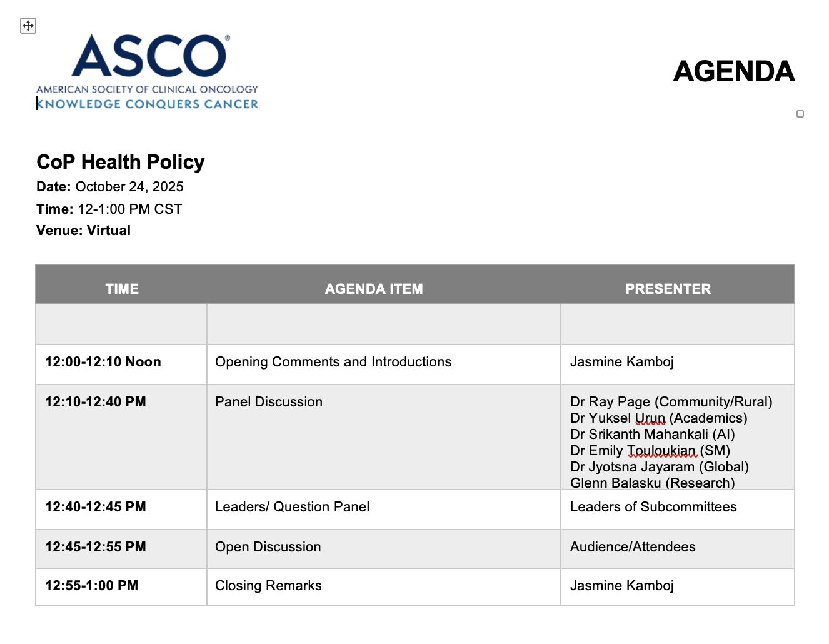Click the underlined name Touloukian

pyautogui.click(x=661, y=451)
